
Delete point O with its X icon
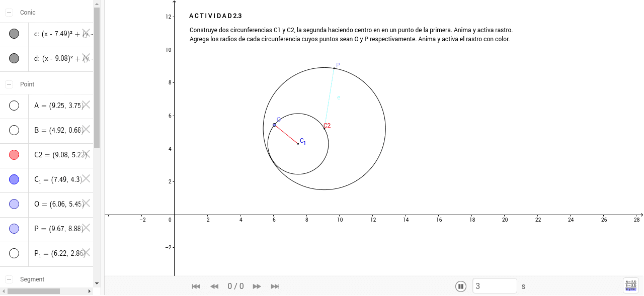pos(86,203)
